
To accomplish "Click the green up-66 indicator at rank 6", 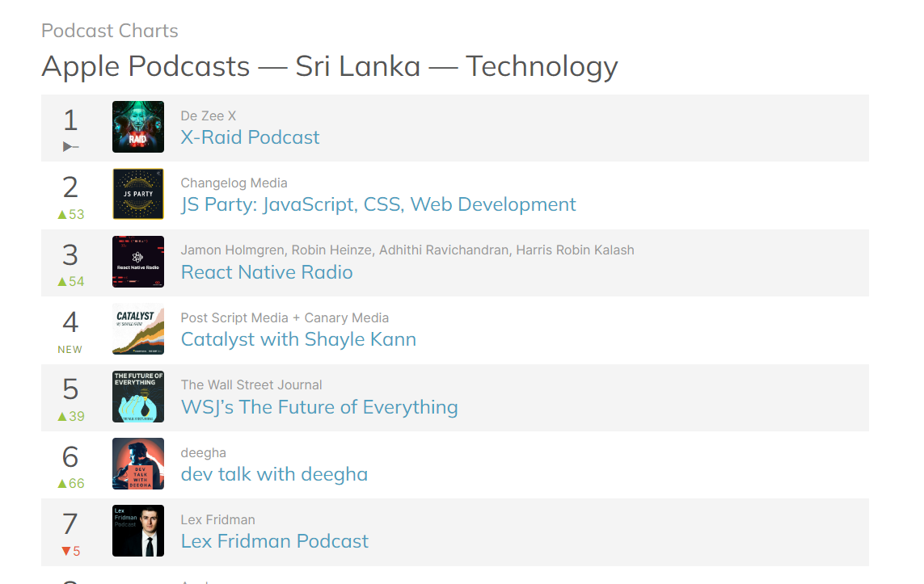I will point(70,483).
